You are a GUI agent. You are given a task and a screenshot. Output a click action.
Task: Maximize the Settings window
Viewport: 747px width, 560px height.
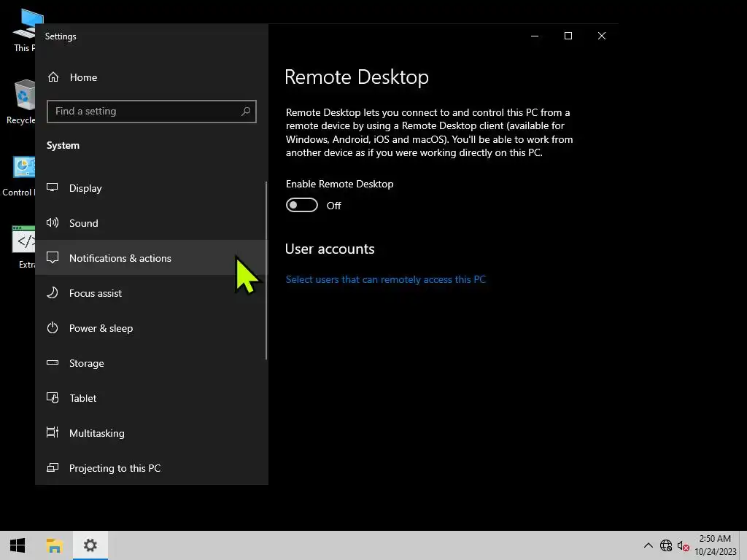[x=568, y=36]
